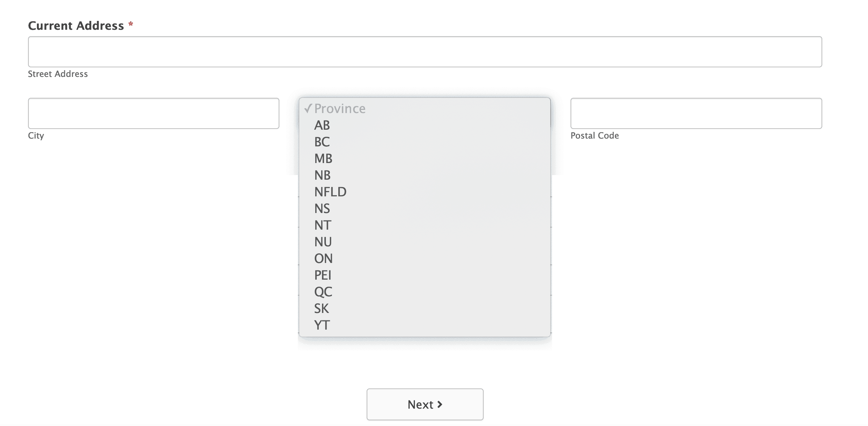868x426 pixels.
Task: Click the Next button
Action: pos(425,404)
